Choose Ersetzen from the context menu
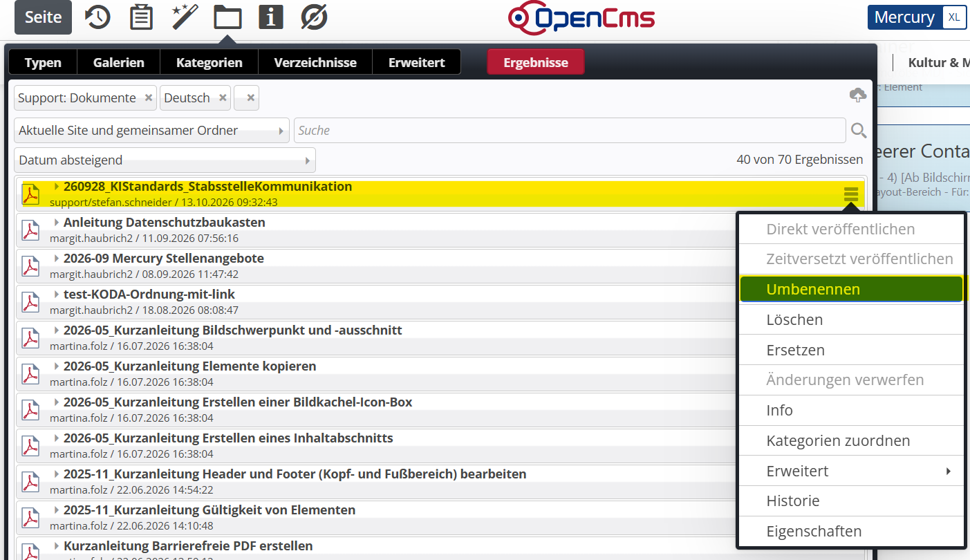The width and height of the screenshot is (970, 560). [x=851, y=350]
